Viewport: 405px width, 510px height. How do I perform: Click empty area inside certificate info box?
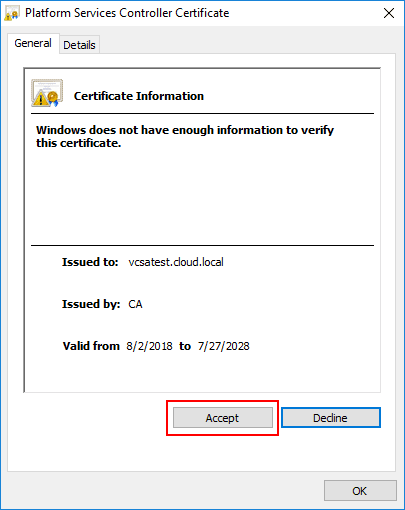[202, 197]
